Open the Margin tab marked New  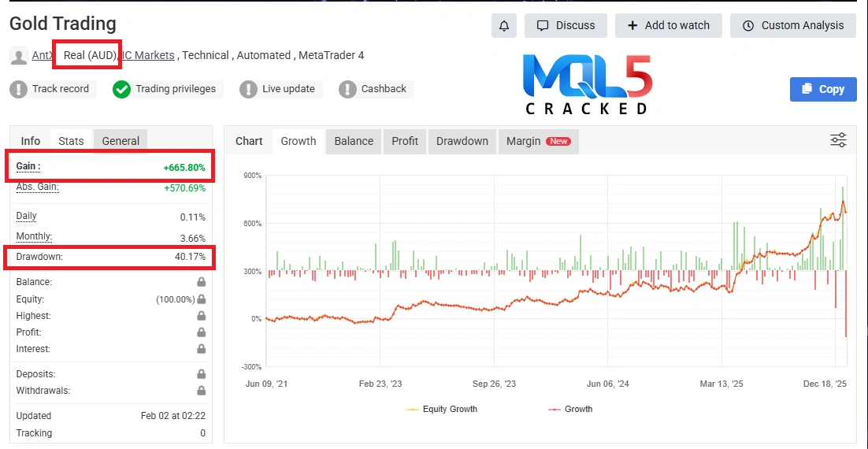[538, 141]
